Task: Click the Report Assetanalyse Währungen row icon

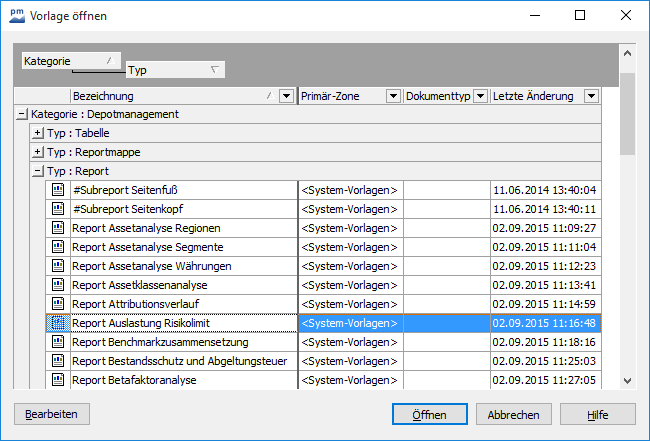Action: tap(58, 266)
